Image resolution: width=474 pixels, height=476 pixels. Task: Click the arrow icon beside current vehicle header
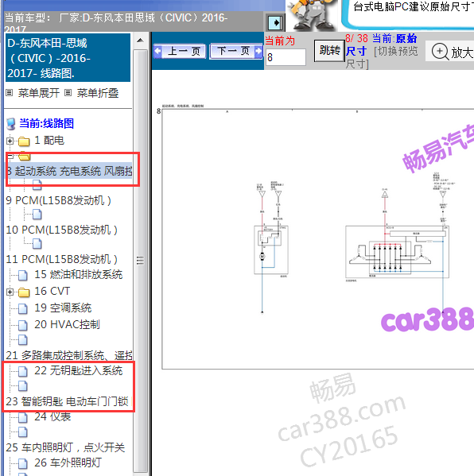tap(275, 23)
